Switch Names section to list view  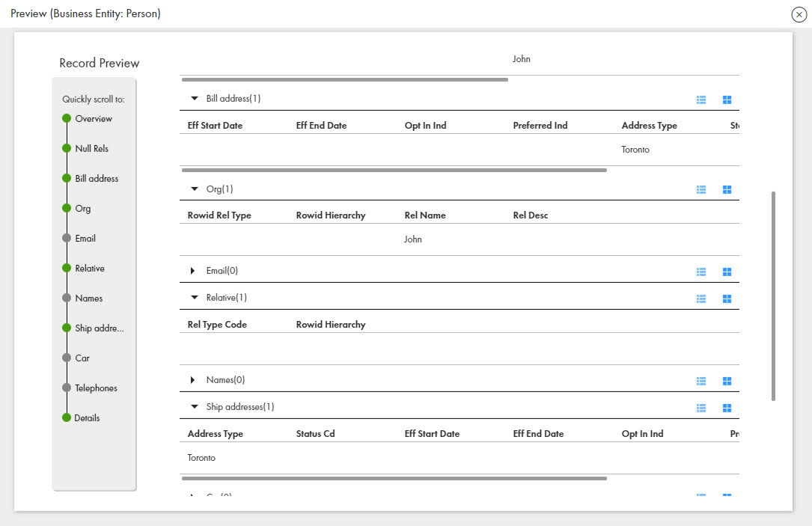[701, 381]
